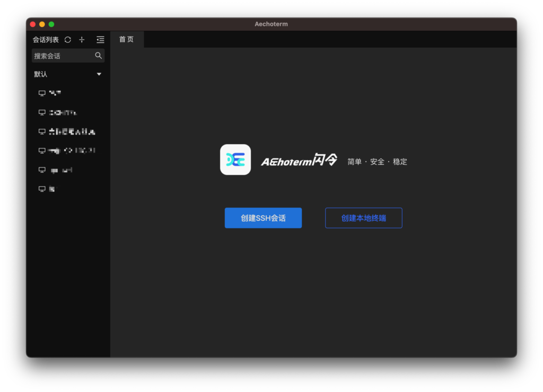This screenshot has height=392, width=543.
Task: Collapse the 默认 group arrow
Action: click(99, 74)
